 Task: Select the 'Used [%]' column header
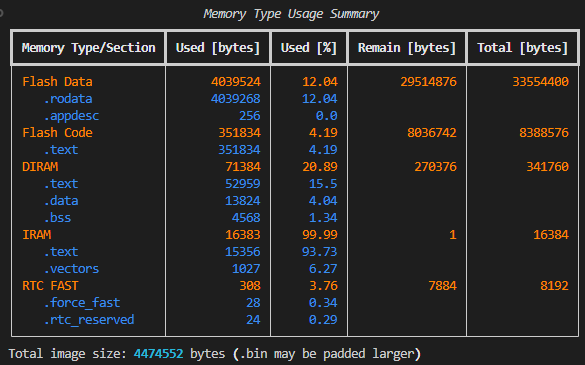(309, 48)
